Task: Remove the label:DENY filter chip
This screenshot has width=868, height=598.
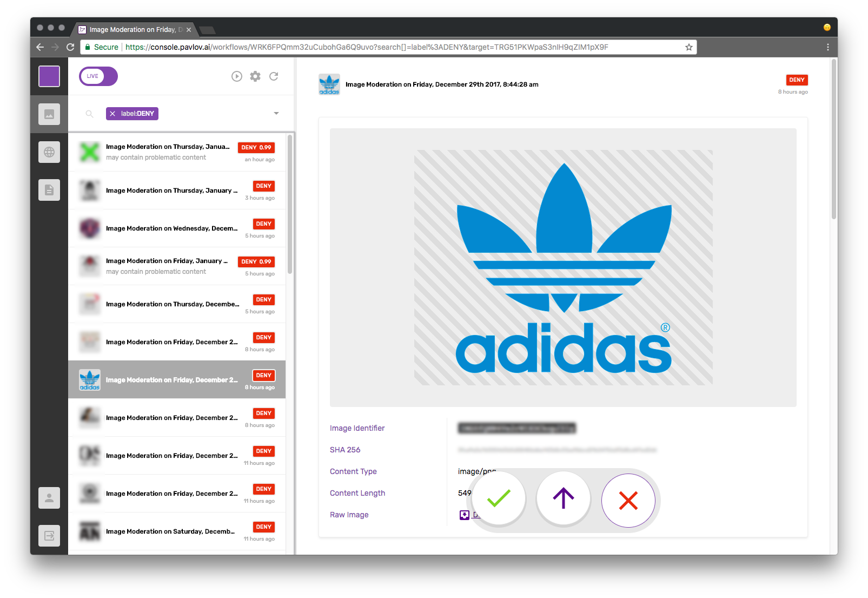Action: click(112, 114)
